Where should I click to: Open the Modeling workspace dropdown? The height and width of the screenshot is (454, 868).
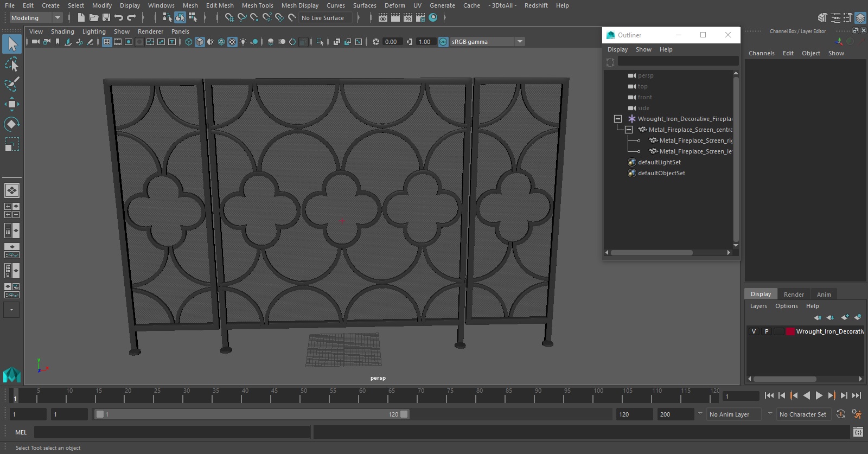[36, 18]
